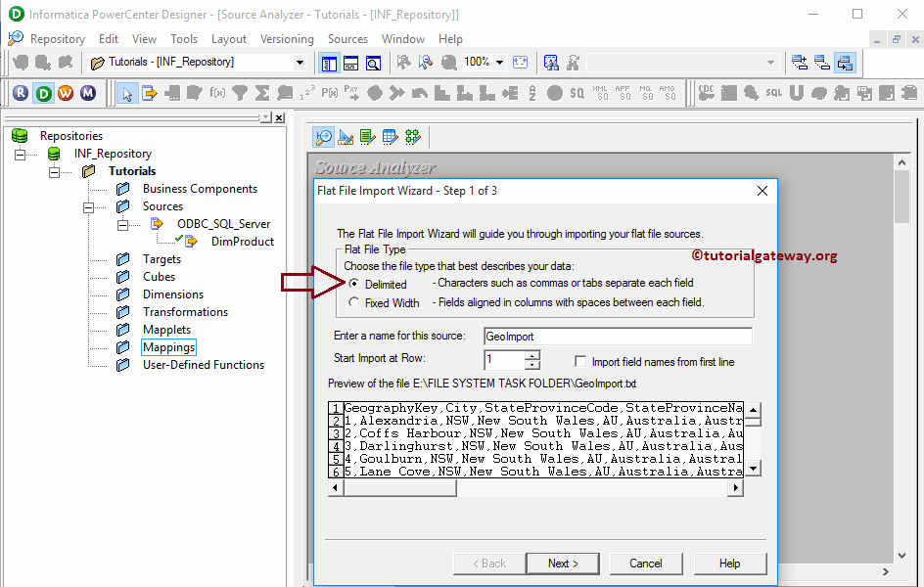924x587 pixels.
Task: Click the preview scroll down arrow
Action: [x=753, y=469]
